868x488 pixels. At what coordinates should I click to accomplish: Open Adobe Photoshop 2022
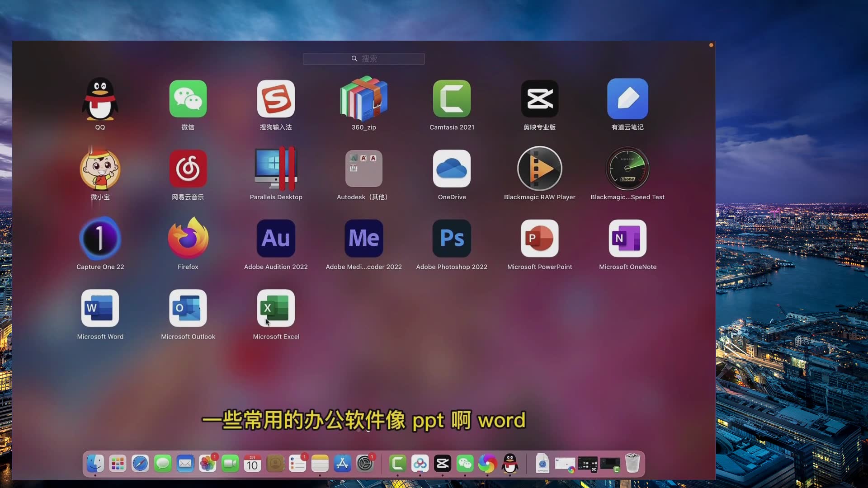coord(452,238)
